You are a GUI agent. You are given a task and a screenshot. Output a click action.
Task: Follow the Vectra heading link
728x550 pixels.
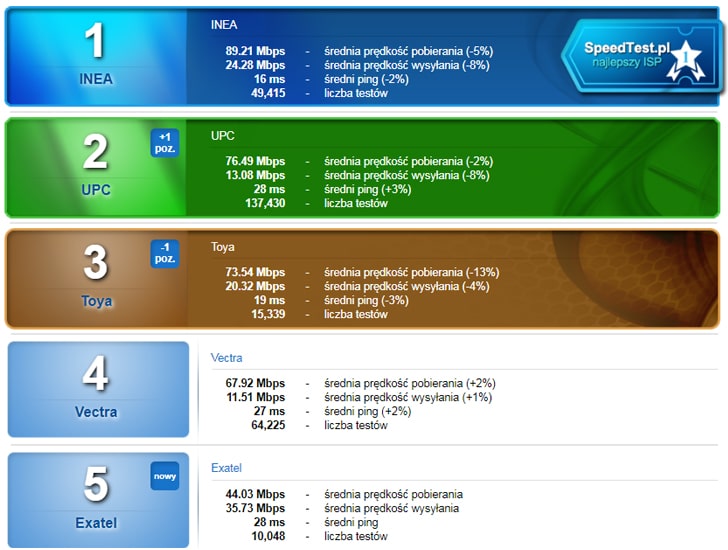click(226, 357)
